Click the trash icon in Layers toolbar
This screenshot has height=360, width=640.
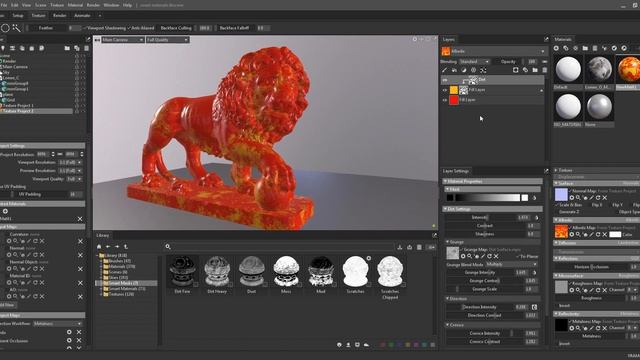(x=544, y=70)
